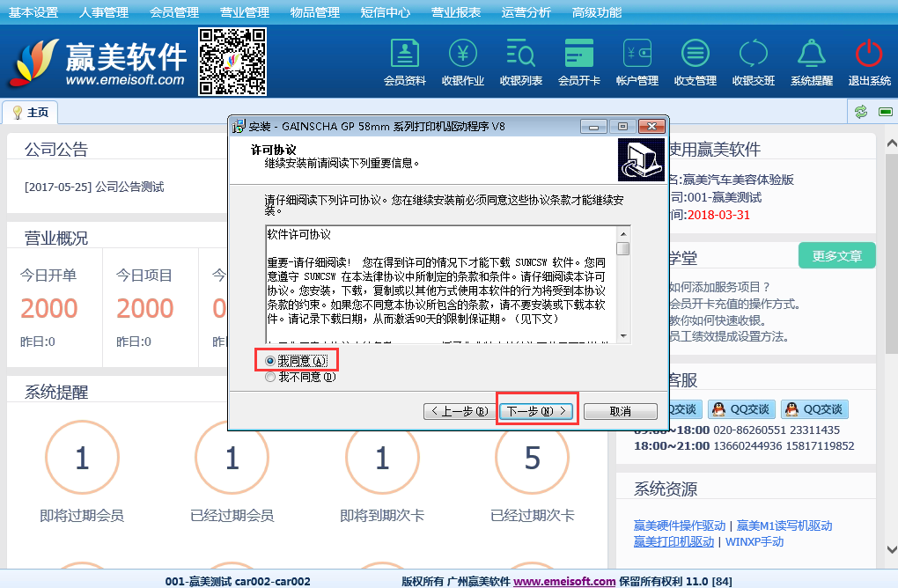Open the 营业报表 menu
898x588 pixels.
click(456, 12)
